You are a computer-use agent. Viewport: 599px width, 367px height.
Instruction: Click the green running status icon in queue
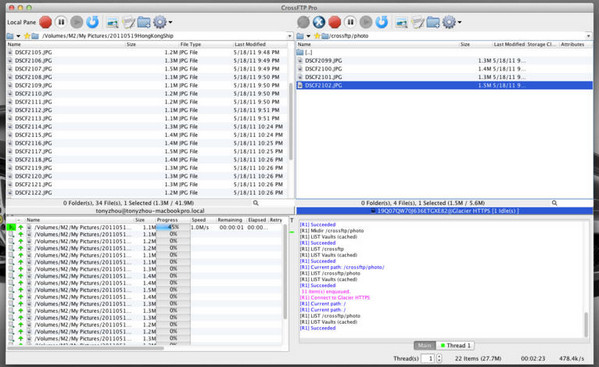pos(11,227)
